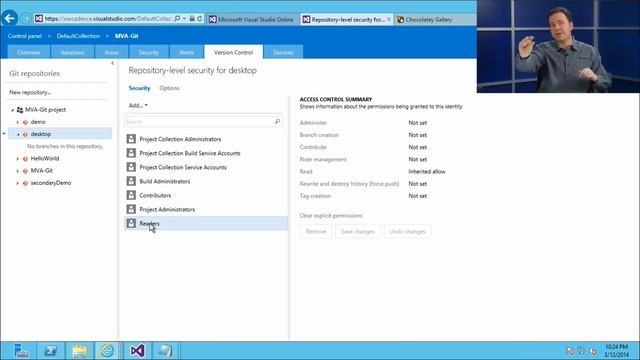Click the group icon for Build Administrators
The width and height of the screenshot is (640, 360).
tap(131, 181)
